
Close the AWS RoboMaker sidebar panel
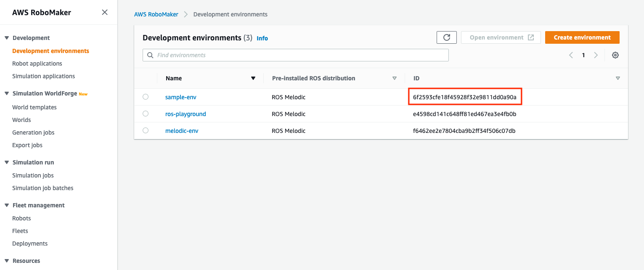(x=105, y=13)
